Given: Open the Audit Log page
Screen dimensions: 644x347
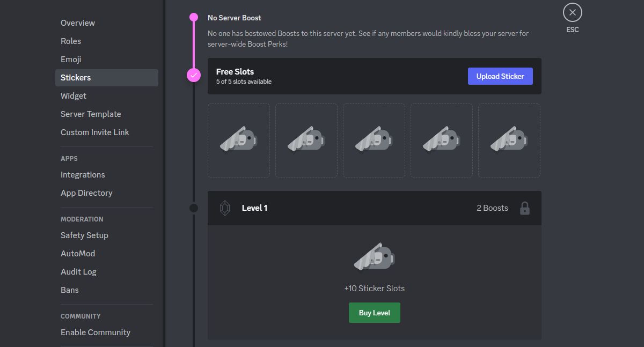Looking at the screenshot, I should (x=78, y=271).
